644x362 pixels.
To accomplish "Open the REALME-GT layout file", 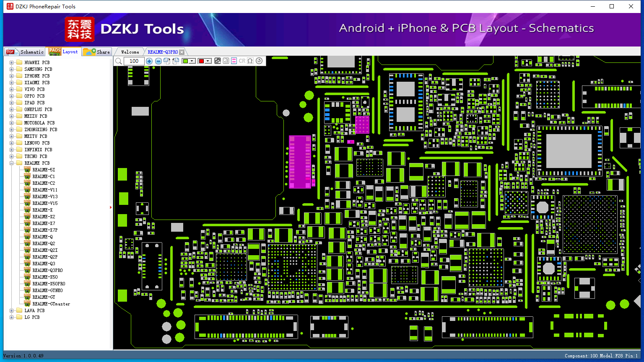I will (44, 297).
